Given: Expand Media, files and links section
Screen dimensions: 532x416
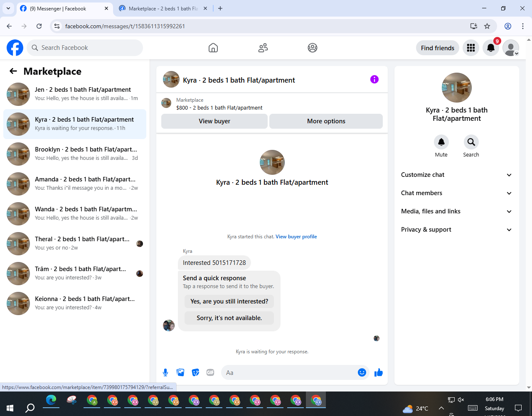Looking at the screenshot, I should [x=456, y=211].
